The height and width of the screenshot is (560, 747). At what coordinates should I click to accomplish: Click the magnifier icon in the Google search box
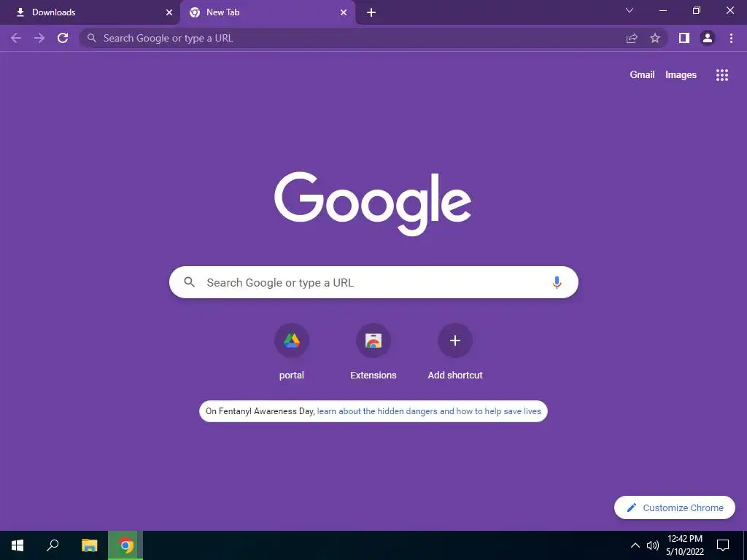point(190,282)
